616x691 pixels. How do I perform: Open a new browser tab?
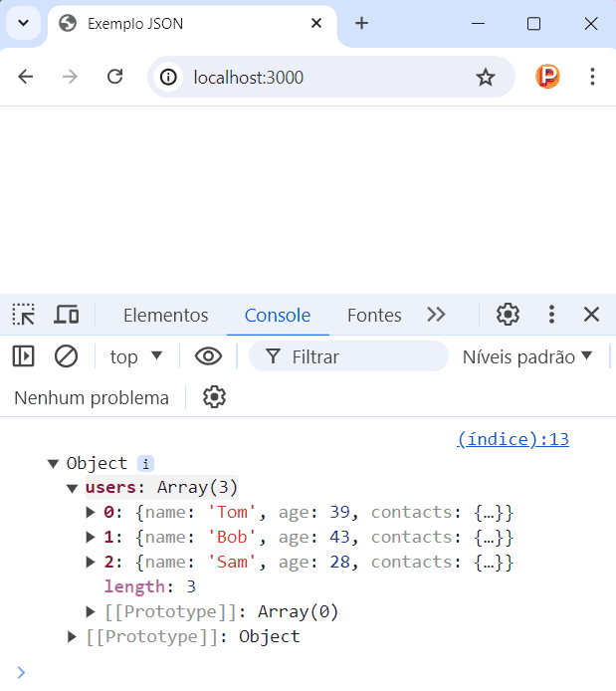click(x=361, y=23)
